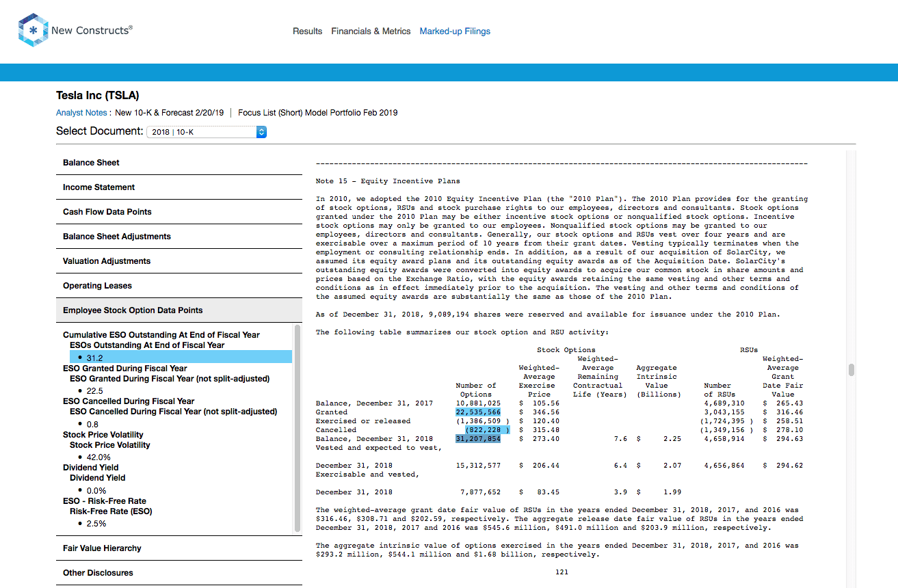Expand the Income Statement section
Image resolution: width=898 pixels, height=588 pixels.
click(179, 187)
